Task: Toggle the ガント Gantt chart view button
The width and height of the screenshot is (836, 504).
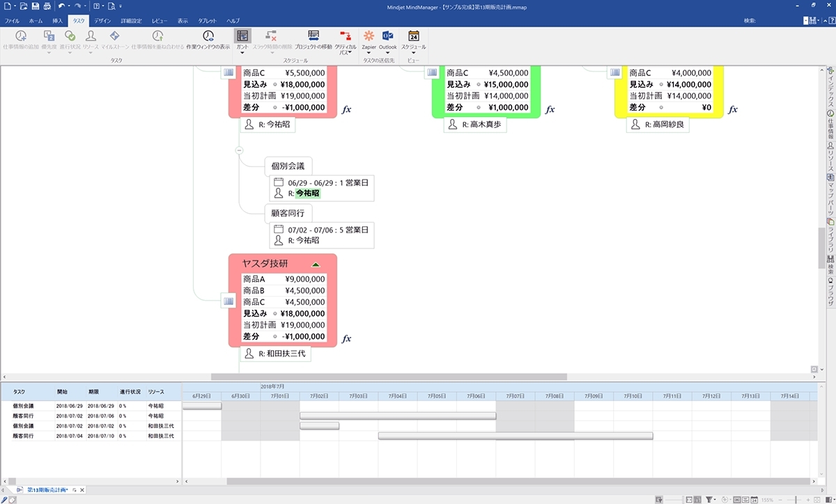Action: pos(242,39)
